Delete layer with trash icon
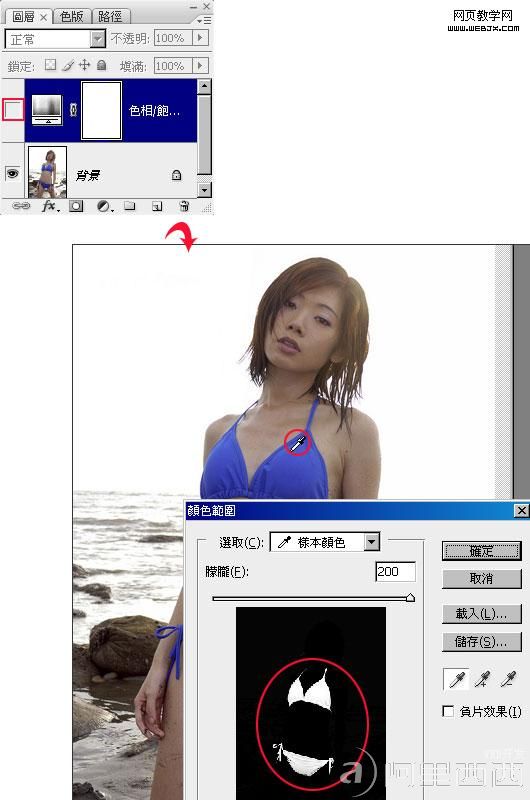The image size is (530, 800). [x=184, y=206]
